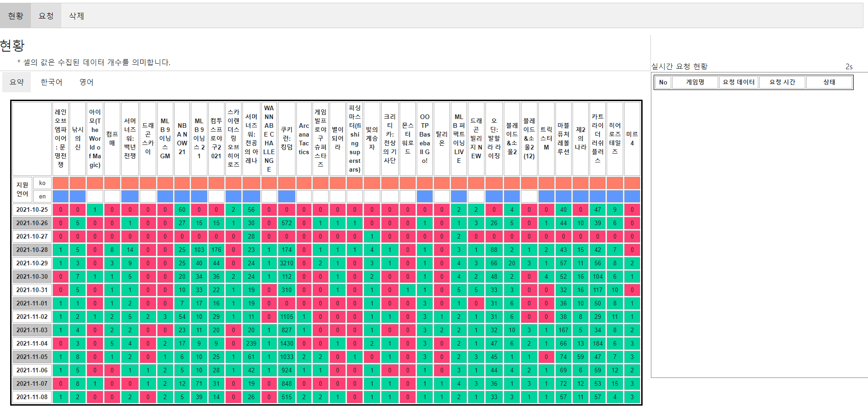Click the white en cell under 컴프매
The image size is (868, 407).
pos(112,196)
